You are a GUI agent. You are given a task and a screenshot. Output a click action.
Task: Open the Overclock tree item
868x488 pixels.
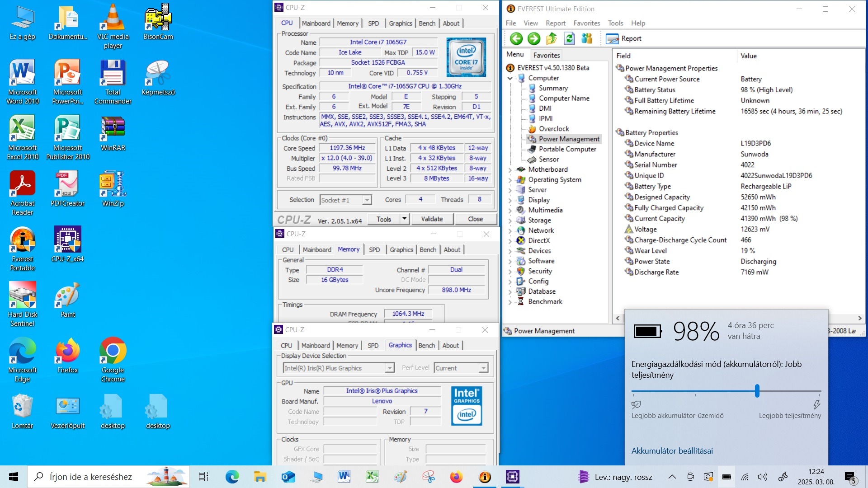point(553,129)
